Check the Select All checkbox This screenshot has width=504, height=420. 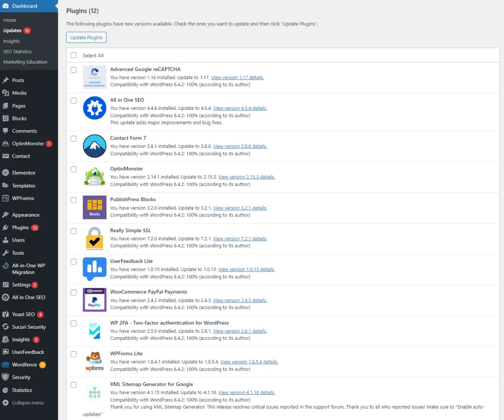(x=74, y=55)
